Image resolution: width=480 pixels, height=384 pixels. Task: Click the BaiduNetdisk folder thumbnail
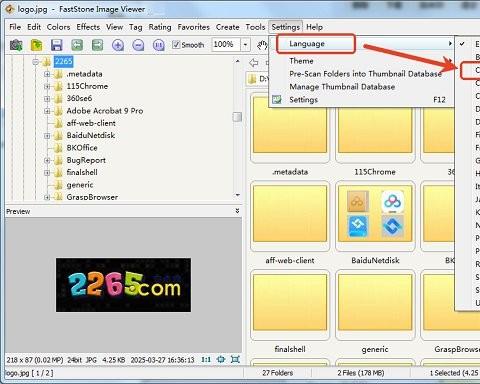pyautogui.click(x=375, y=216)
